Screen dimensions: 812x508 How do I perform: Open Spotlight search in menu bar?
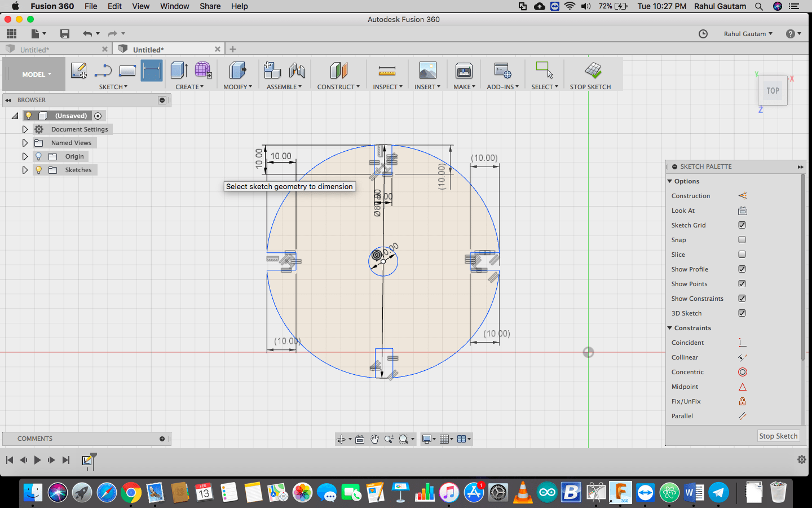coord(759,6)
